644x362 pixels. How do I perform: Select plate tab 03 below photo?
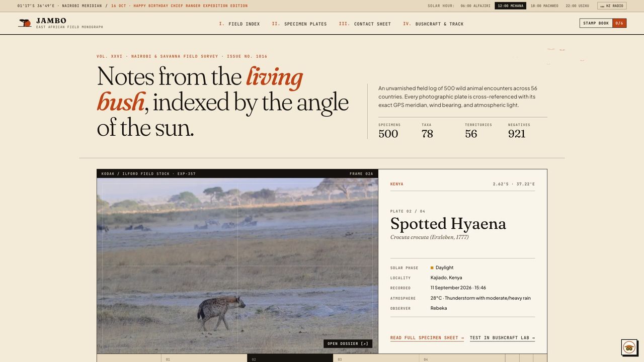pyautogui.click(x=376, y=358)
